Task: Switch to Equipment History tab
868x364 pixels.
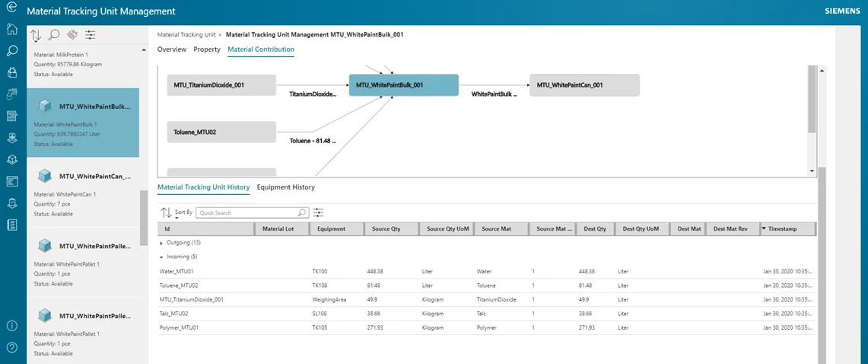Action: (285, 187)
